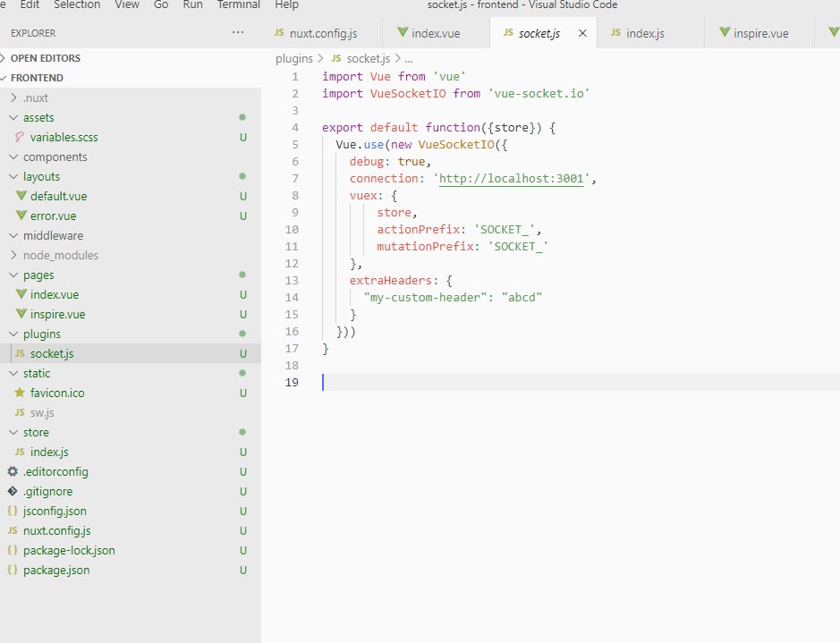Collapse the store folder
The height and width of the screenshot is (643, 840).
point(14,432)
